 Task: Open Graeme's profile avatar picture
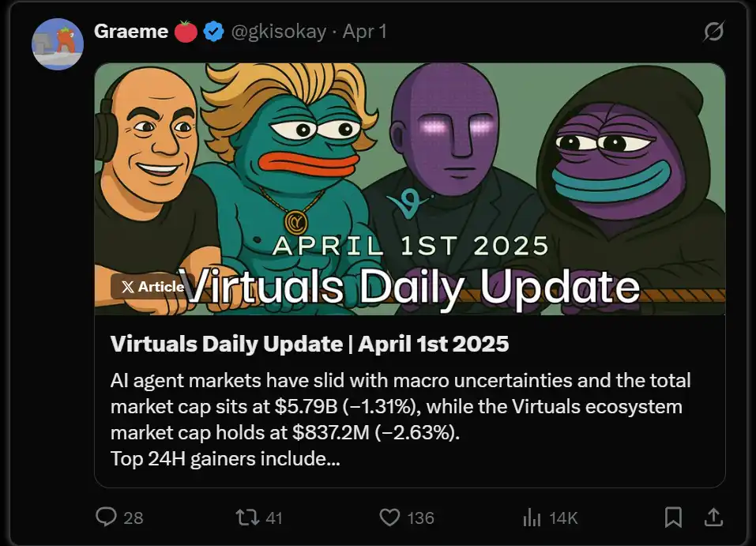coord(58,44)
